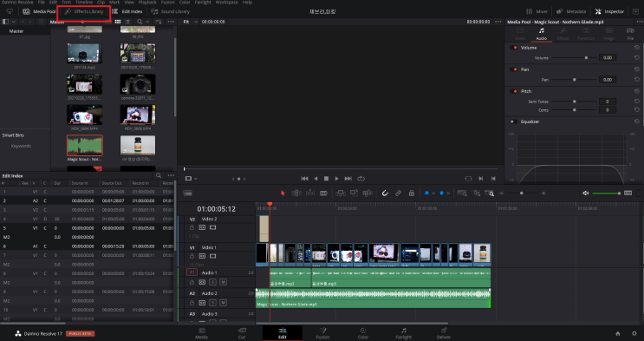644x341 pixels.
Task: Switch to Inspector File tab
Action: (x=630, y=34)
